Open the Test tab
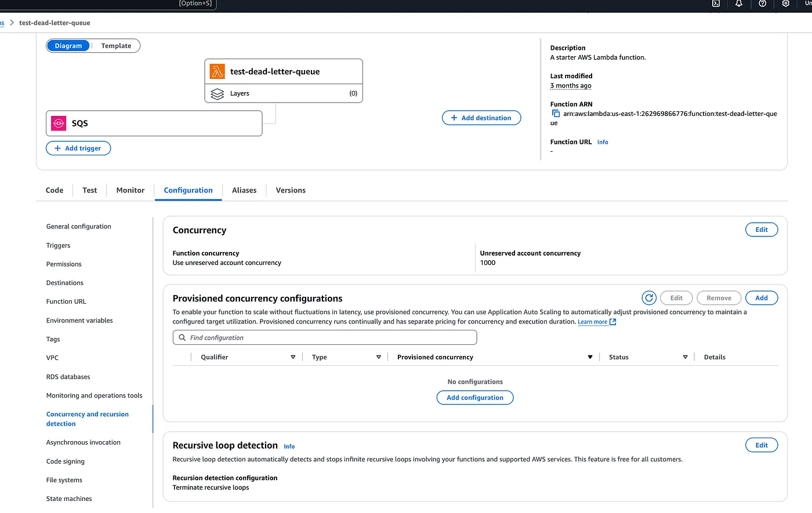 click(90, 190)
